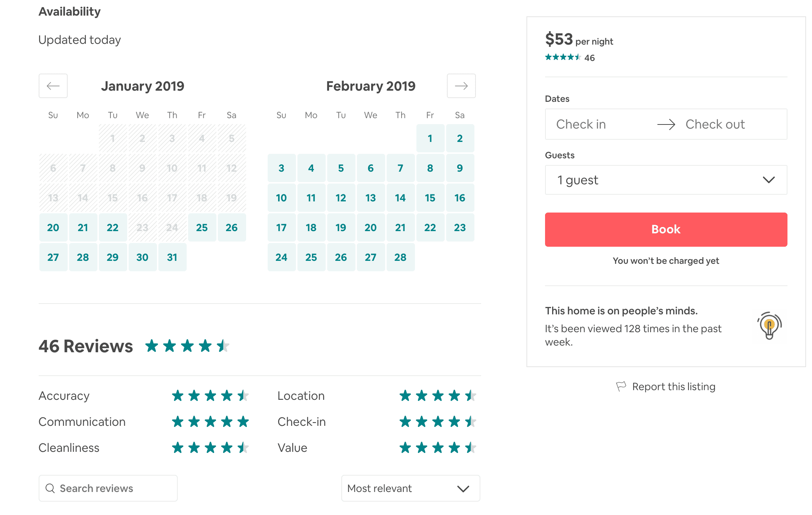The image size is (812, 515).
Task: Open the Report this listing link
Action: click(673, 386)
